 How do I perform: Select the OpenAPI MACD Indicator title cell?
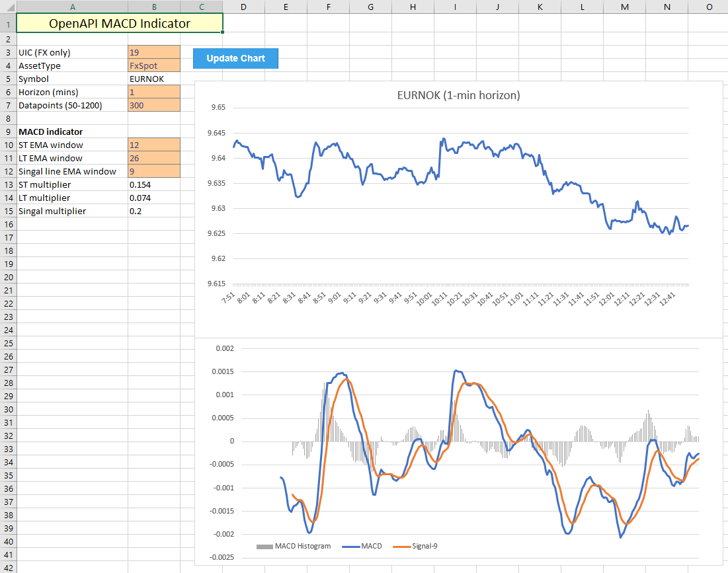(119, 24)
